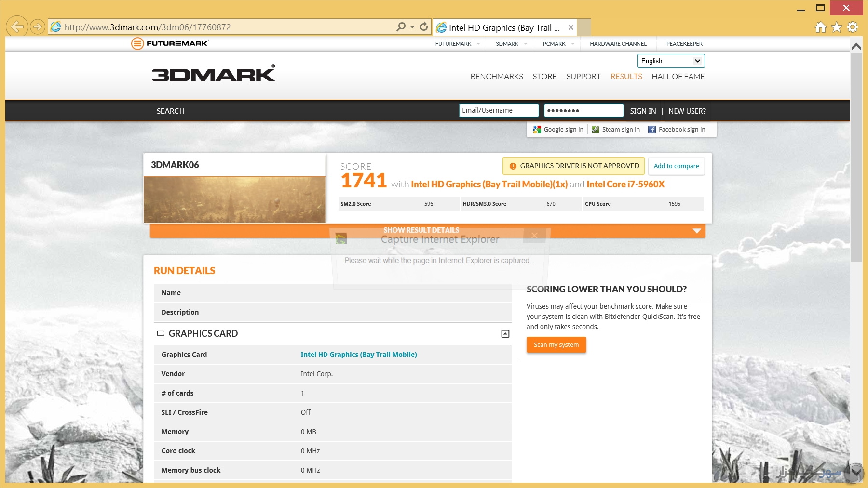
Task: Open the browser Home icon
Action: point(821,27)
